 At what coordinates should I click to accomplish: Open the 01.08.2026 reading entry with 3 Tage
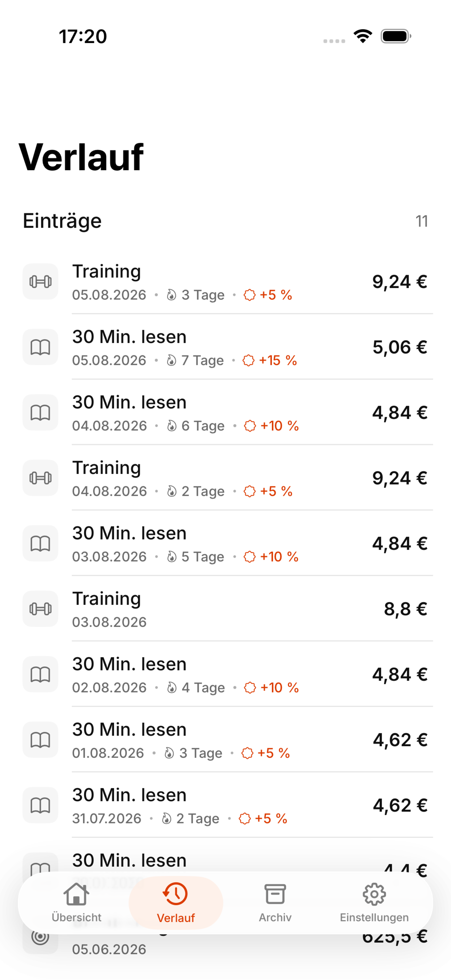pyautogui.click(x=225, y=739)
